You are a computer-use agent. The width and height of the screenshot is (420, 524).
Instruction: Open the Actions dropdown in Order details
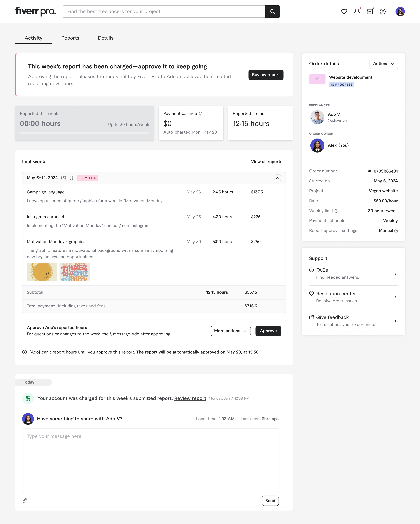(x=384, y=64)
